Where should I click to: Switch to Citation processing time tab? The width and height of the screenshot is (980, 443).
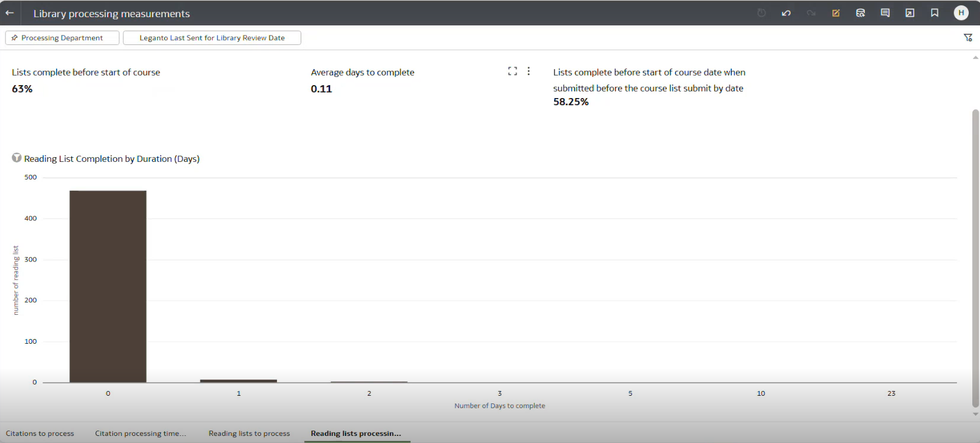141,433
